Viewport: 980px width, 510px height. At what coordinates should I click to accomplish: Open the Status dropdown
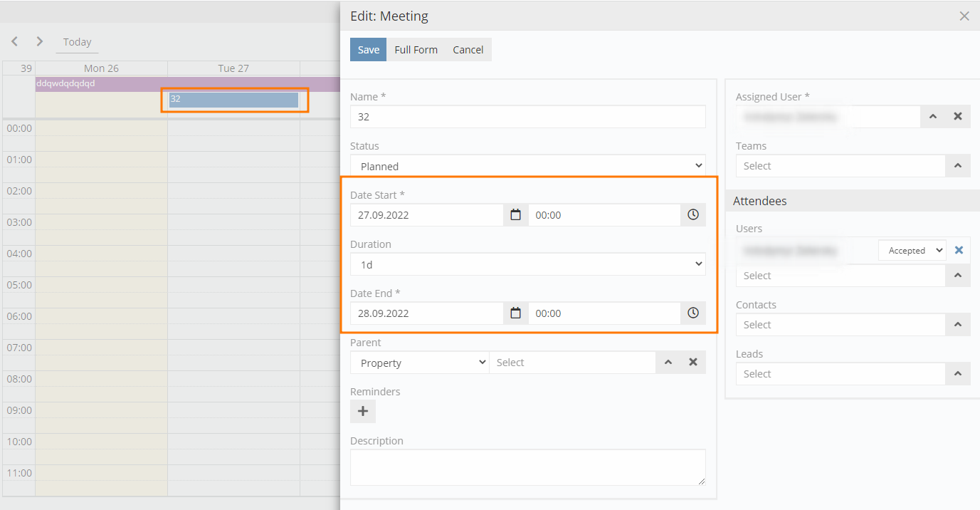coord(527,166)
